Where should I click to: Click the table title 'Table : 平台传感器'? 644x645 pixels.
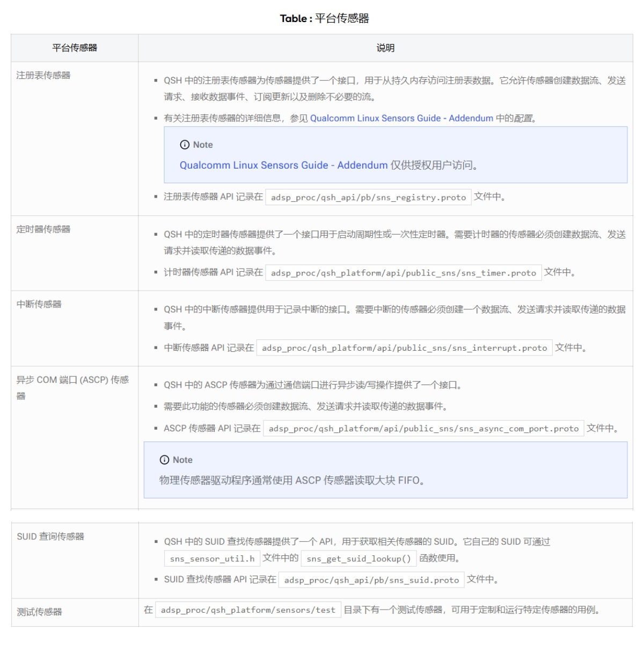[x=324, y=18]
